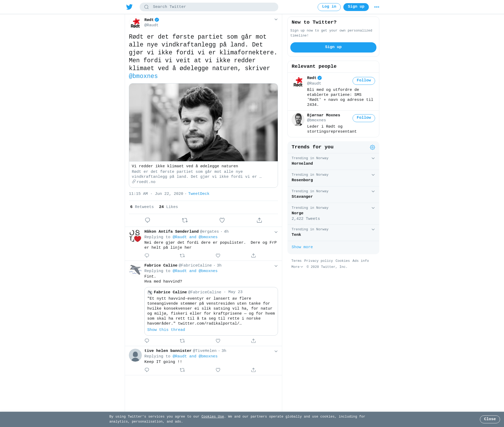Follow the Rødt account

coord(364,81)
